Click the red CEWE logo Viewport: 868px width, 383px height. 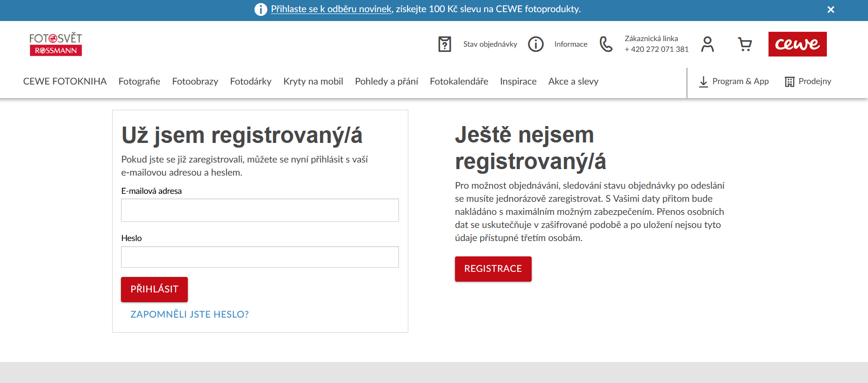(797, 44)
